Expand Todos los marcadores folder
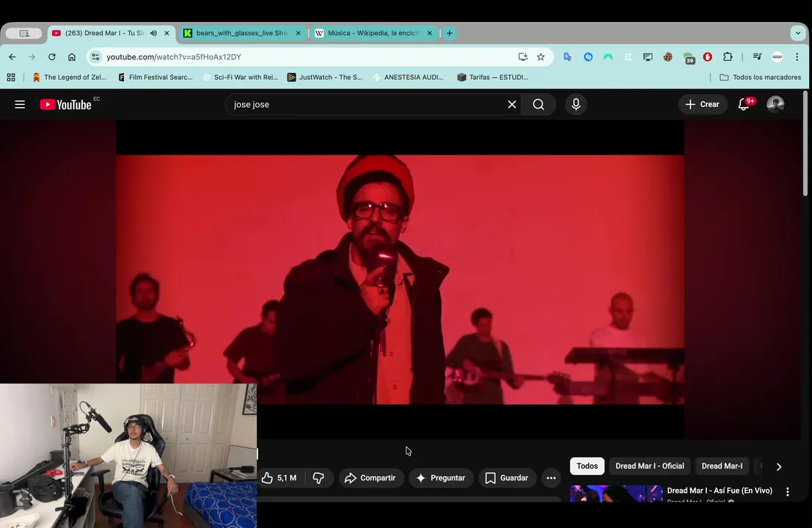 coord(760,77)
